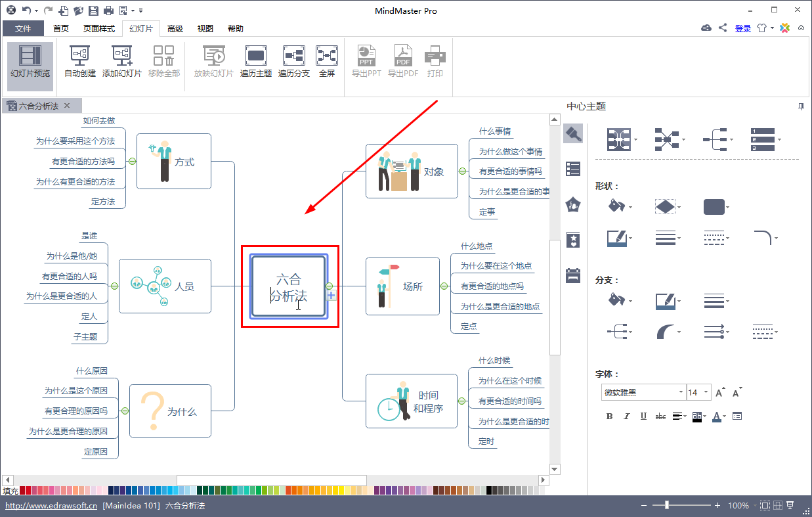Click the zoom in plus button

coord(718,505)
